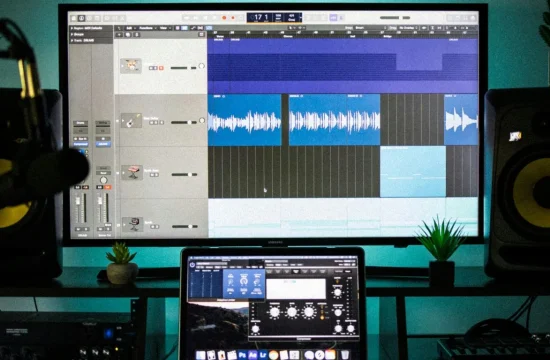This screenshot has height=360, width=550.
Task: Open the Trash in the dock
Action: pyautogui.click(x=345, y=355)
